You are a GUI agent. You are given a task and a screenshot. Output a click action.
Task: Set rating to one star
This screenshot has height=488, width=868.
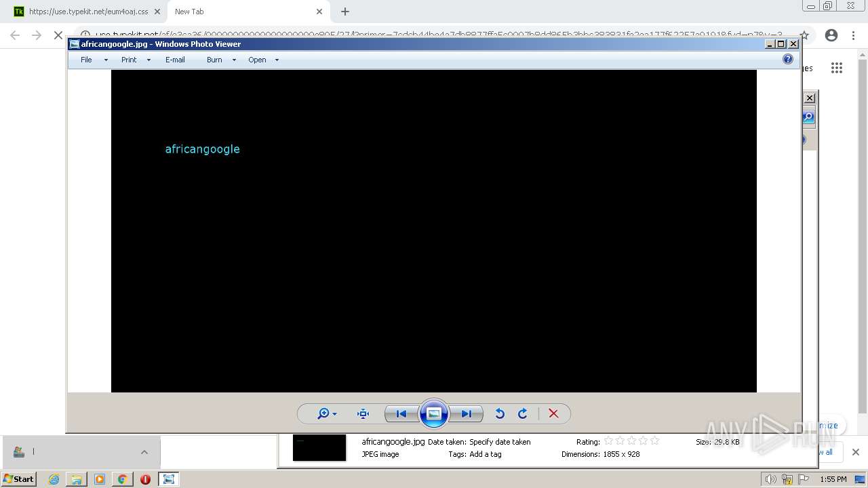[x=608, y=441]
